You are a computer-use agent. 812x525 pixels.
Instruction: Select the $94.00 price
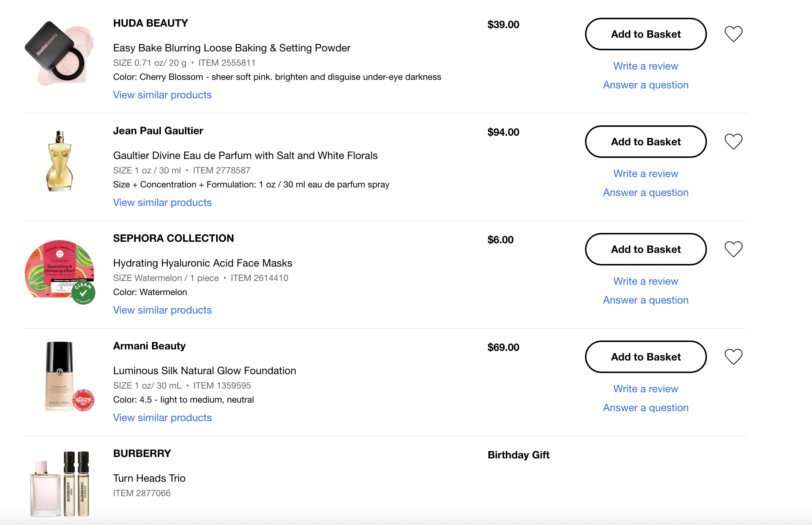pyautogui.click(x=503, y=132)
